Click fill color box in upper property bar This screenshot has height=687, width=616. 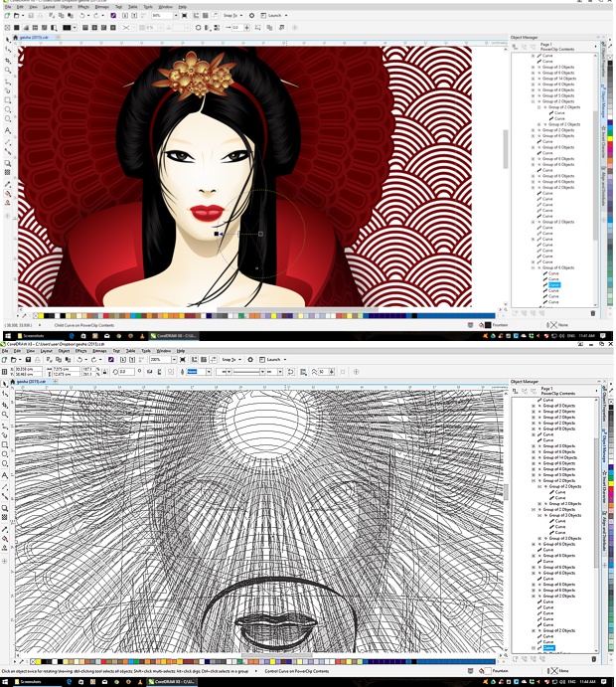(x=67, y=28)
